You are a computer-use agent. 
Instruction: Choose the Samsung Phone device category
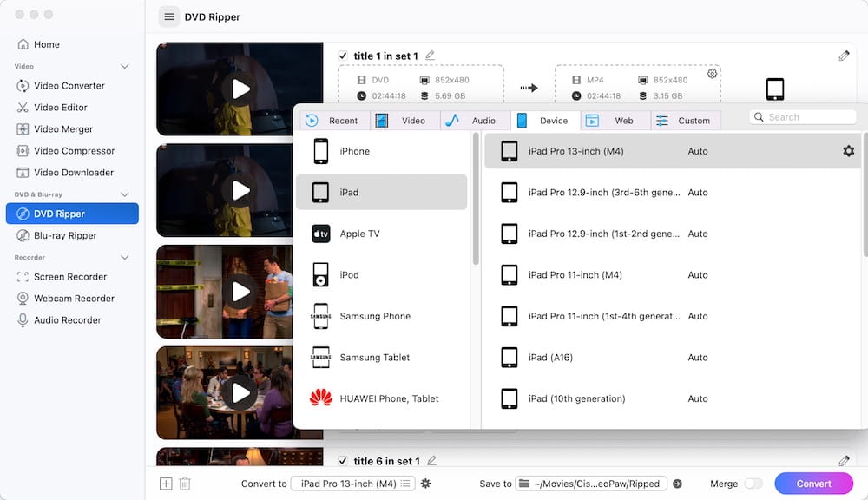click(381, 316)
